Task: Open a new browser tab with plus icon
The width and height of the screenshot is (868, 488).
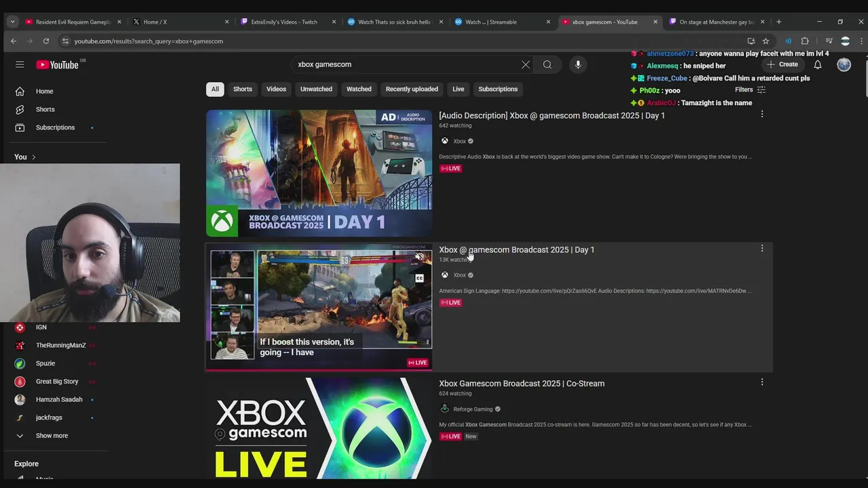Action: coord(778,22)
